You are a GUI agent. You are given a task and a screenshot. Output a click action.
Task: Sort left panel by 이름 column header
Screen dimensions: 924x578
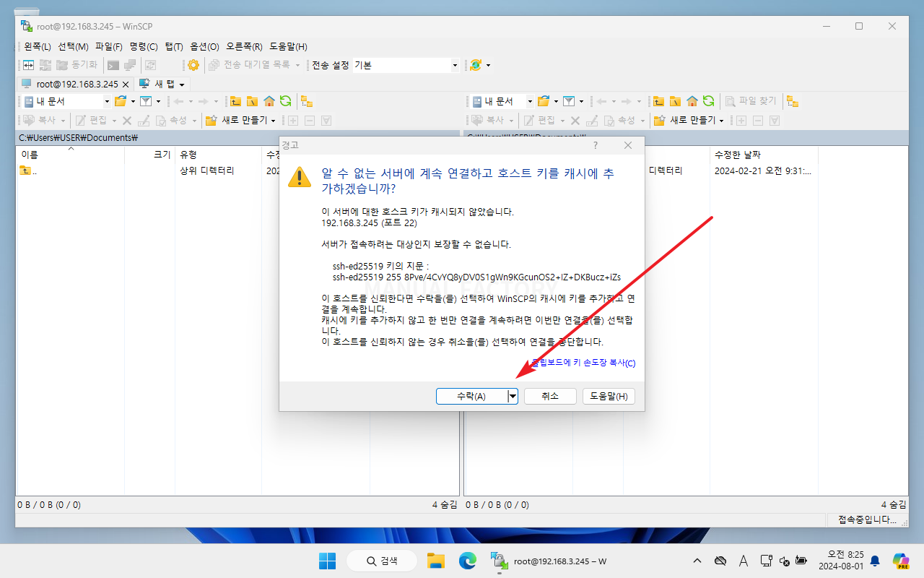click(71, 155)
